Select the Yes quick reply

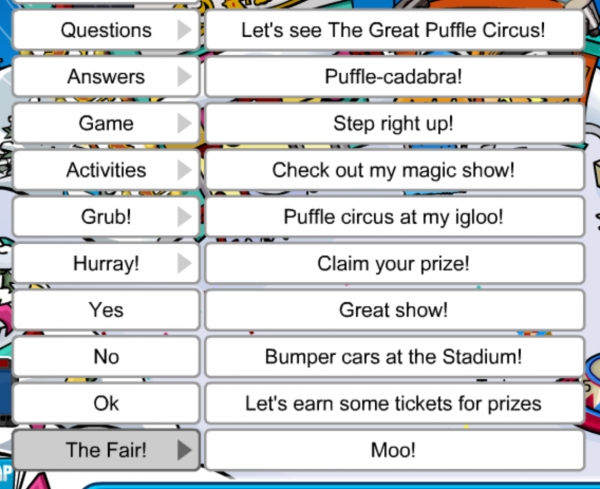click(x=106, y=310)
